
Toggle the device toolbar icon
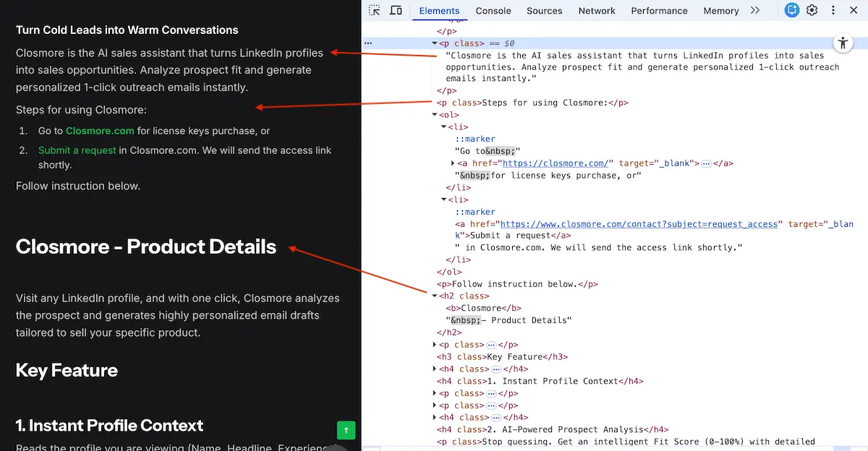pos(396,10)
